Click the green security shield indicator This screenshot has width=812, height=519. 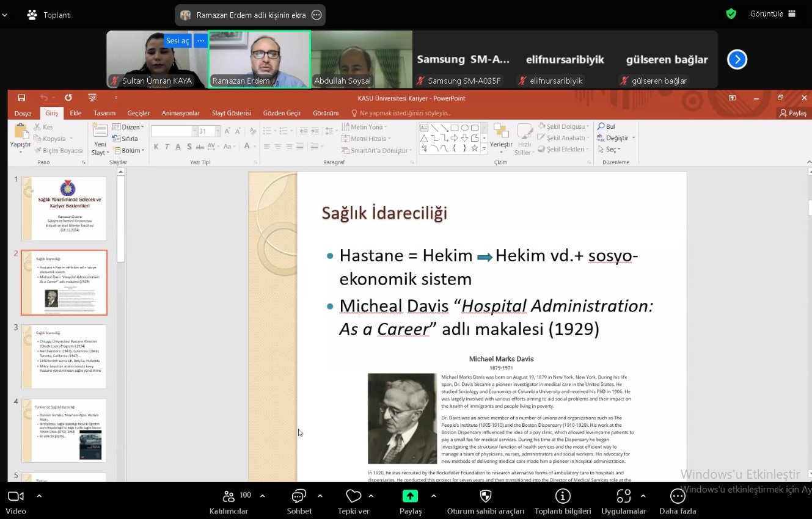pyautogui.click(x=731, y=14)
